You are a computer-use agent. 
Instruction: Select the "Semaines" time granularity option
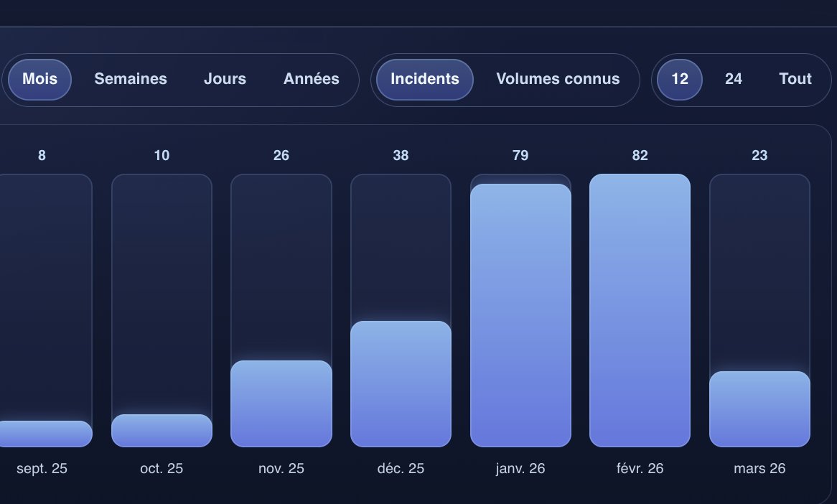pyautogui.click(x=130, y=79)
